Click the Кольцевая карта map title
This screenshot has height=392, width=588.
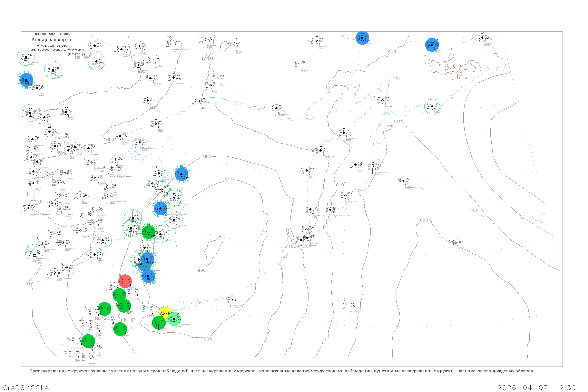point(51,40)
